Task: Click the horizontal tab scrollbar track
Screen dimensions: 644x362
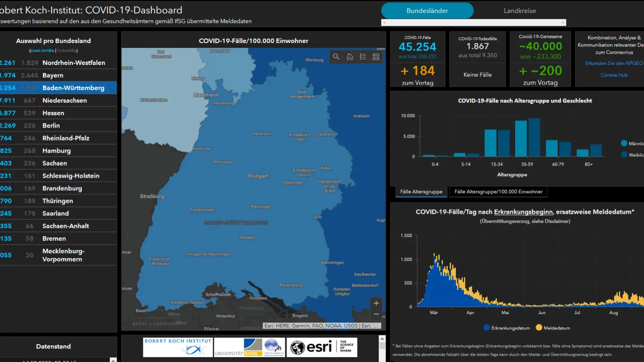Action: click(474, 22)
